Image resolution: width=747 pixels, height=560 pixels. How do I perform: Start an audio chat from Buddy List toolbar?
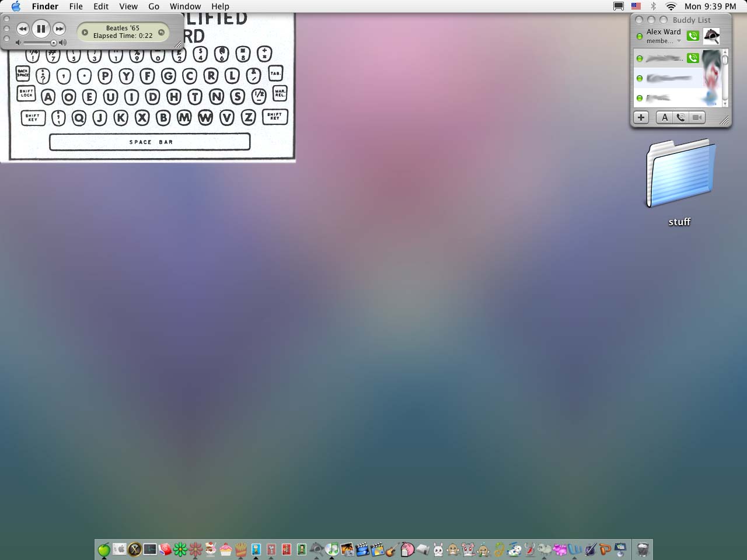[x=680, y=117]
